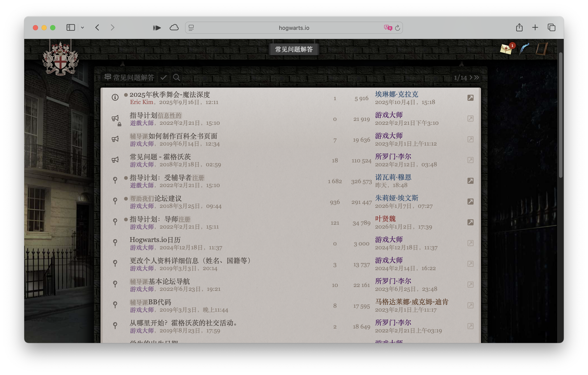Expand the sidebar tab group dropdown arrow
Viewport: 588px width, 375px height.
click(x=83, y=28)
